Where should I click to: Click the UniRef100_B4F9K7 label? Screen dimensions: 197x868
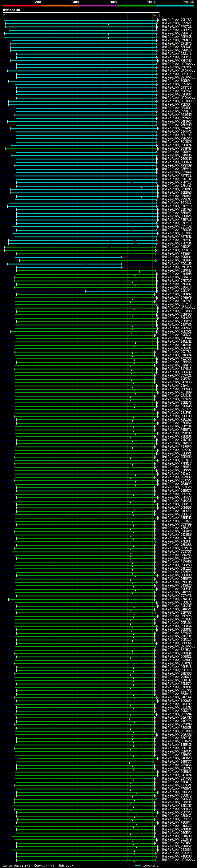click(x=177, y=121)
